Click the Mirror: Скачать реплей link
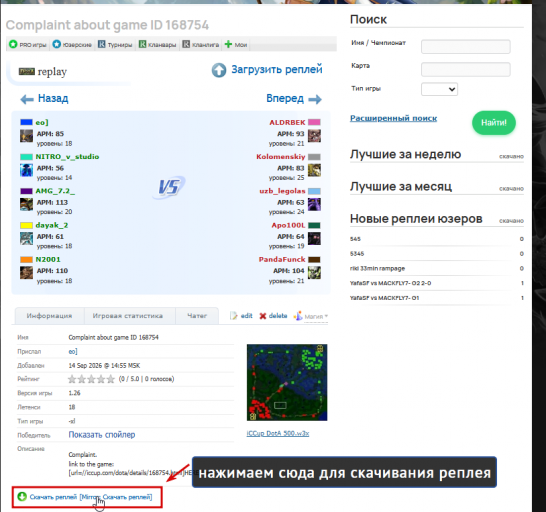The image size is (546, 512). pyautogui.click(x=116, y=497)
